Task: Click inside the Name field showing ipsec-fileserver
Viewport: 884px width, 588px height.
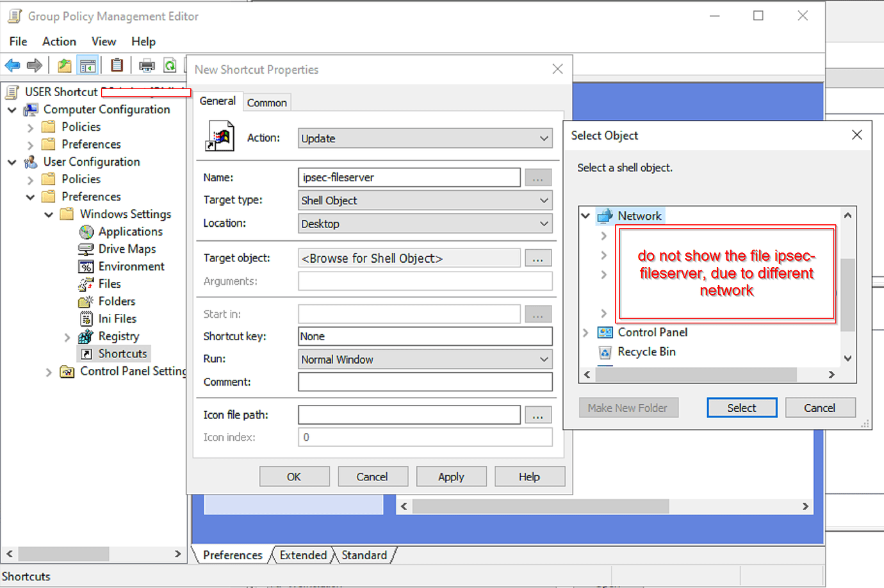Action: coord(408,177)
